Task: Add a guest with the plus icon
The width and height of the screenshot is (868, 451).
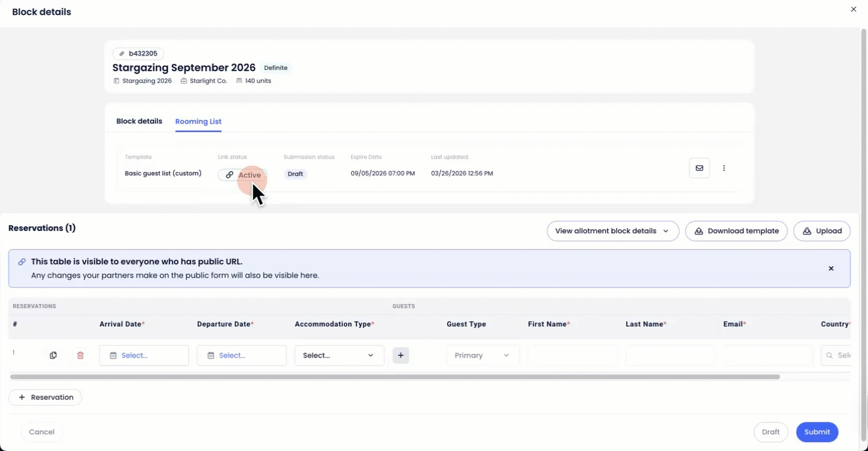Action: tap(401, 356)
